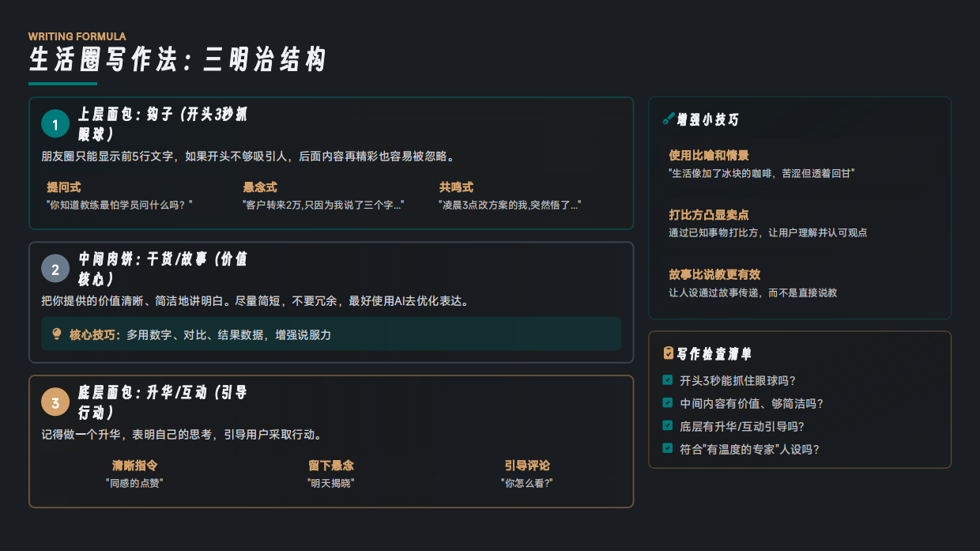Screen dimensions: 980x551
Task: Select the 悬念式 heading
Action: [260, 187]
